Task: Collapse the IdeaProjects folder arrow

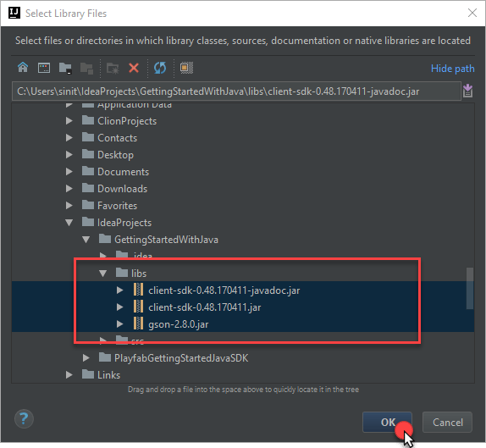Action: [x=69, y=222]
